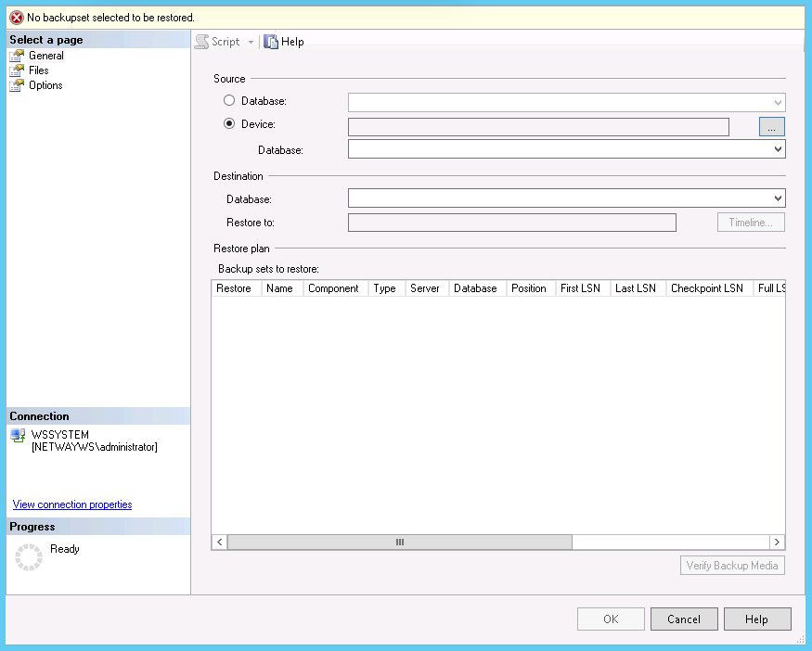Click the bottom-right Help button

coord(756,619)
